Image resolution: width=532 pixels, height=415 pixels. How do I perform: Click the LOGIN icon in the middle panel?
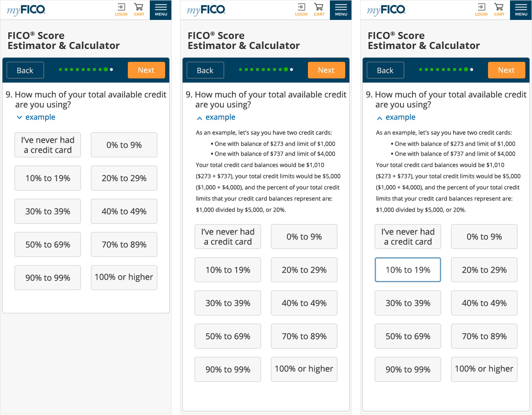[x=301, y=9]
